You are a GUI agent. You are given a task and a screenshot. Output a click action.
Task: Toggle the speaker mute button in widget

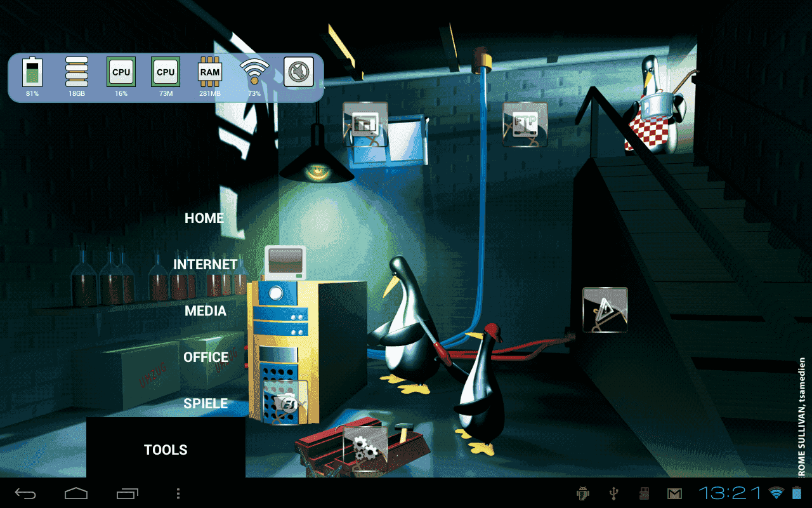point(299,72)
